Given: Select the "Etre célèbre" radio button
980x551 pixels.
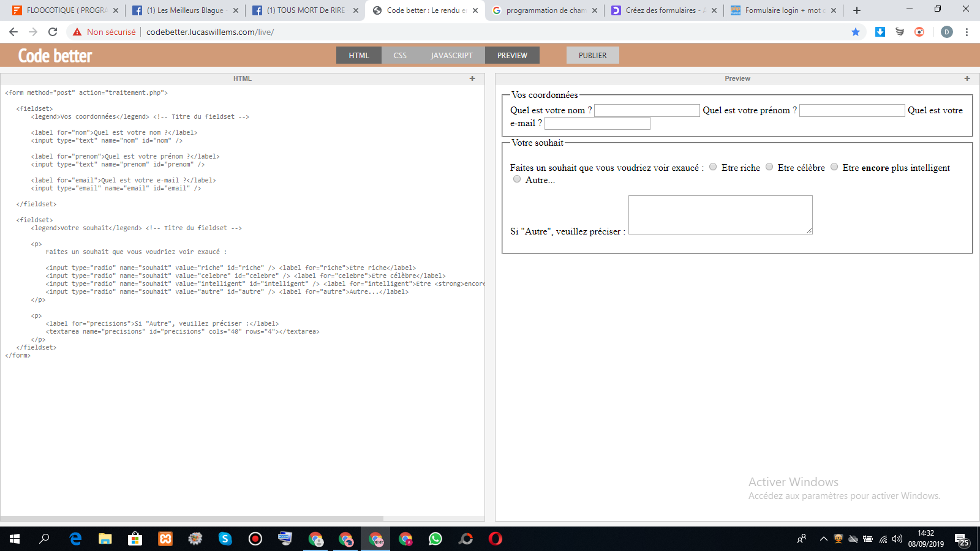Looking at the screenshot, I should [769, 167].
